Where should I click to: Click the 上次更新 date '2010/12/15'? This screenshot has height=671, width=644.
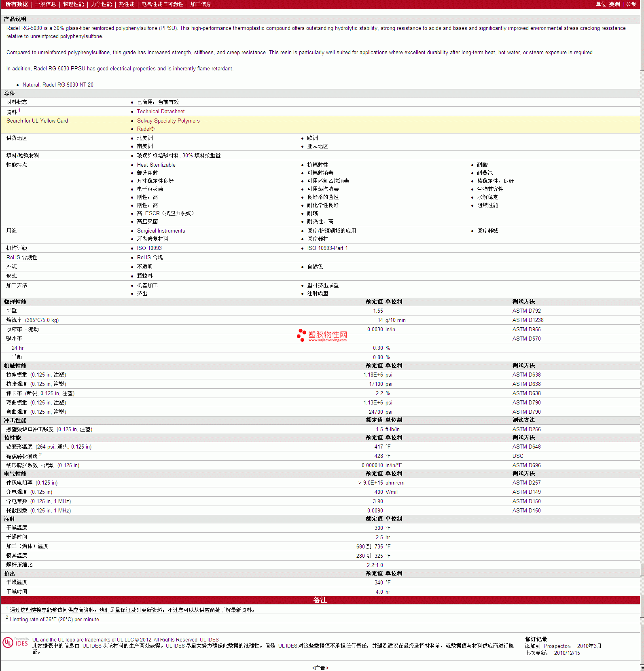tap(567, 653)
